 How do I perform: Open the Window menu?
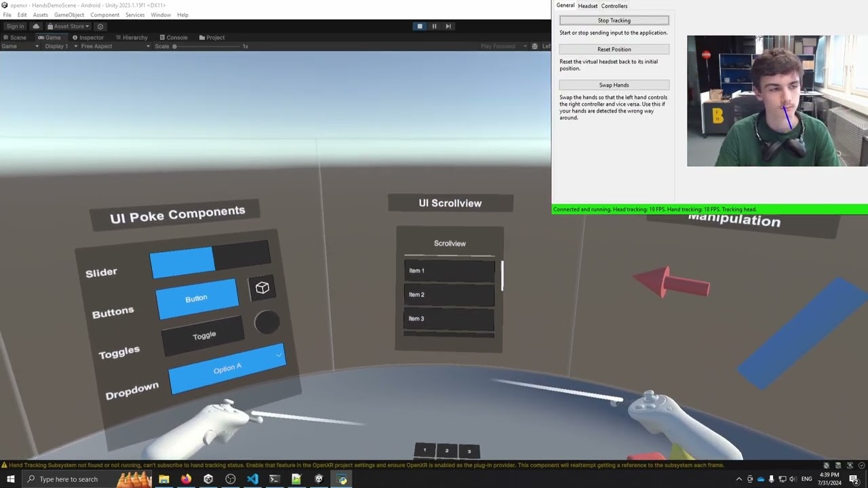[x=161, y=15]
